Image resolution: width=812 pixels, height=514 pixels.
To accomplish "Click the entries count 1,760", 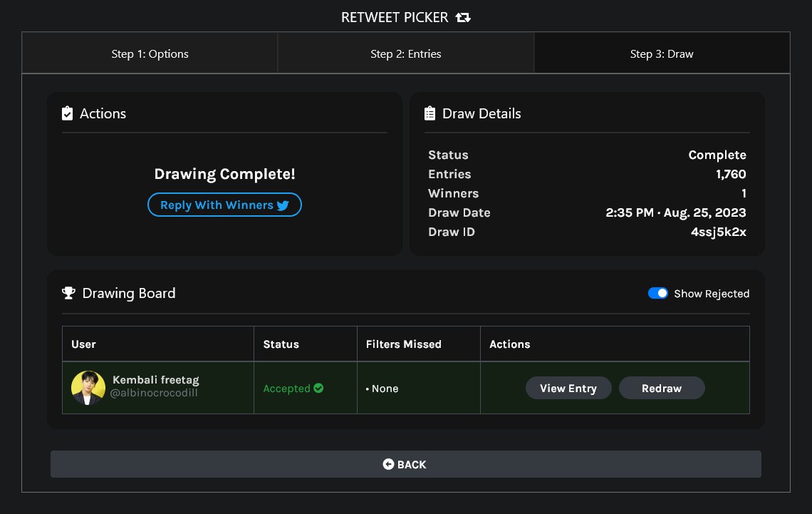I will point(731,174).
